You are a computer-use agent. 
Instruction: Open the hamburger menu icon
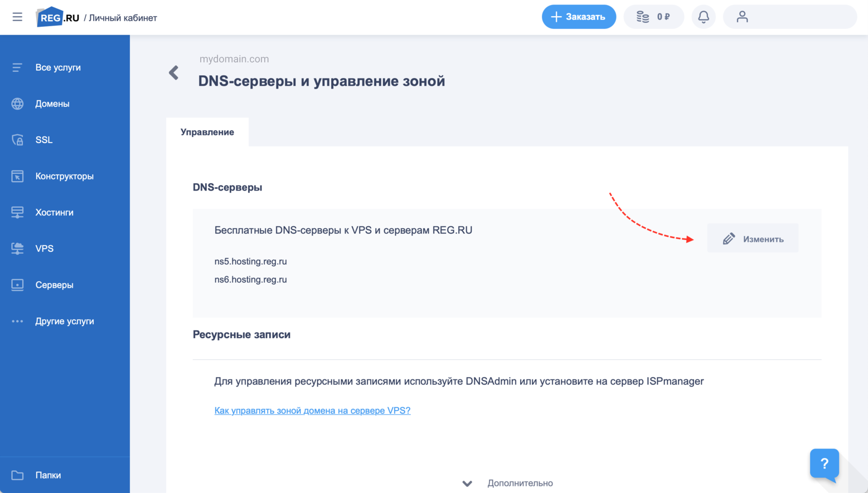coord(17,17)
